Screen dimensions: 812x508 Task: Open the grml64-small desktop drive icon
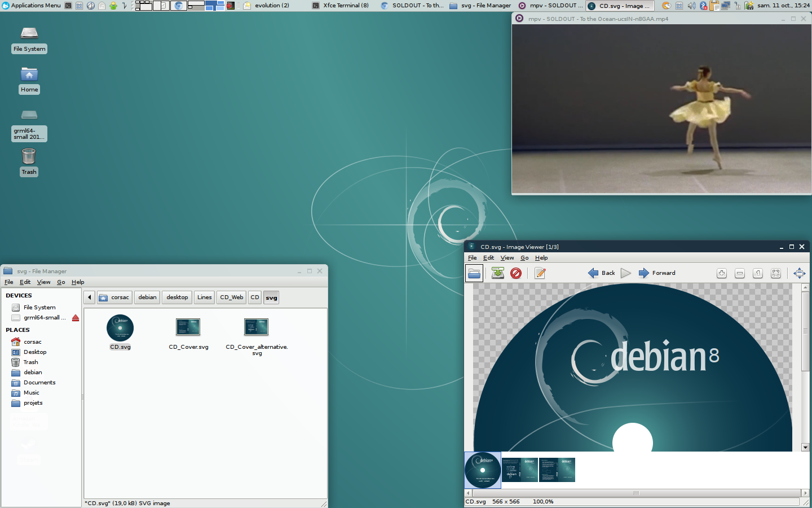(29, 115)
